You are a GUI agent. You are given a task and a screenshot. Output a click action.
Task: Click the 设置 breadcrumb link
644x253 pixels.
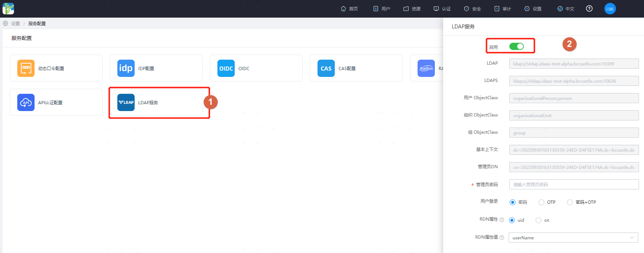[15, 23]
